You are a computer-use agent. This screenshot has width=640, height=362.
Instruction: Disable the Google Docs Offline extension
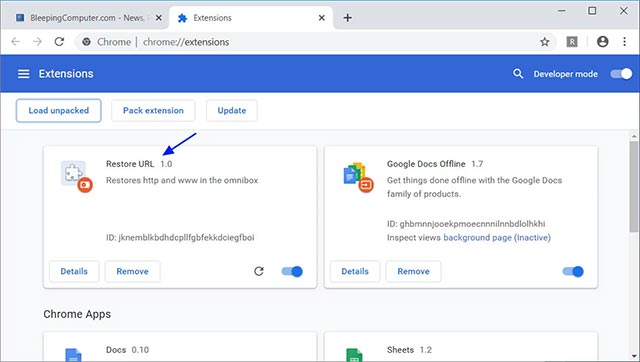573,271
